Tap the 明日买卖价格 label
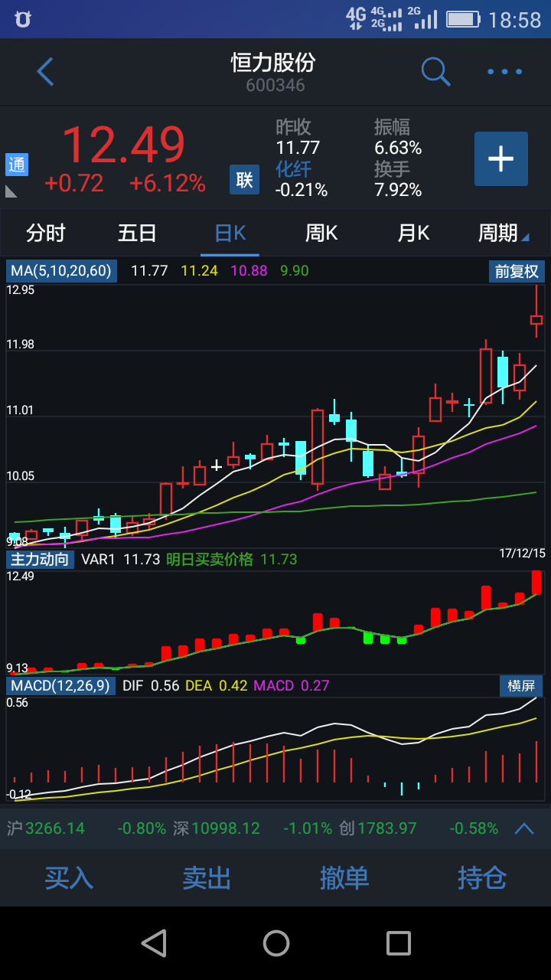This screenshot has height=980, width=551. click(210, 559)
